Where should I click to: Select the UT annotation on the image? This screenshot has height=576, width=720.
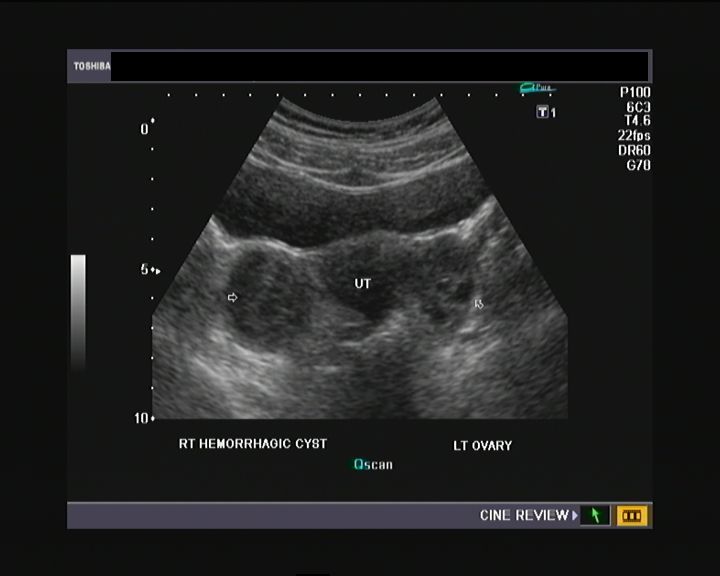click(363, 284)
